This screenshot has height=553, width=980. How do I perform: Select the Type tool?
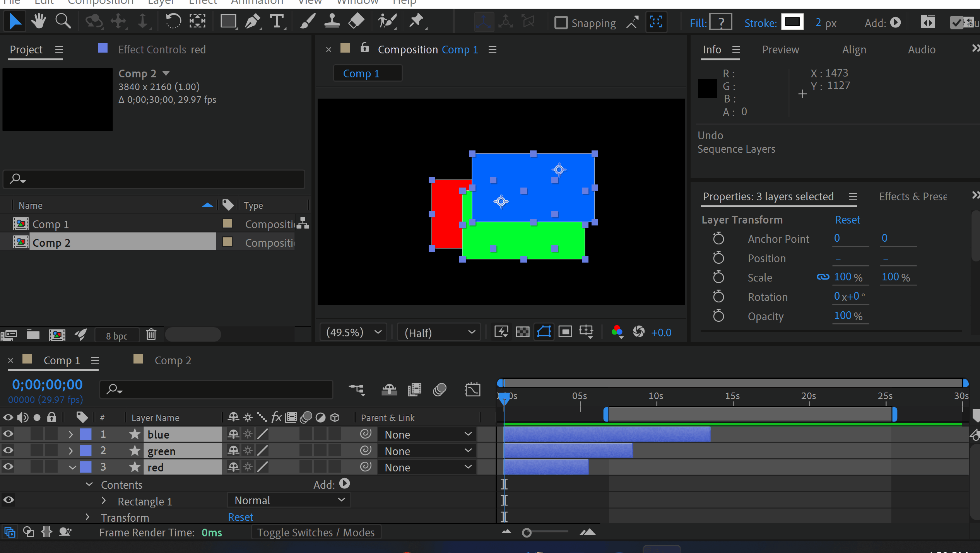(x=277, y=21)
